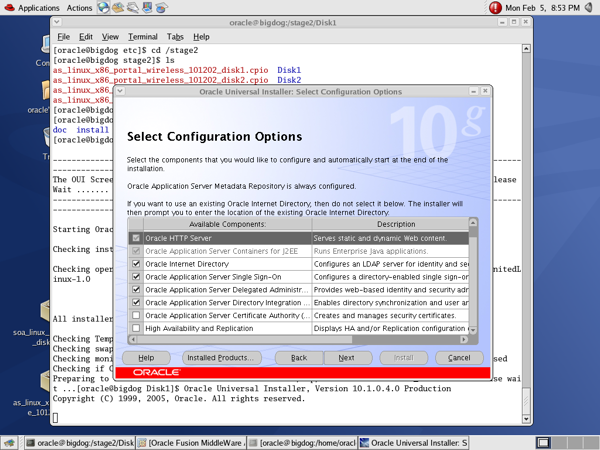This screenshot has width=600, height=450.
Task: Open terminal window menu arrow in titlebar
Action: tap(57, 22)
